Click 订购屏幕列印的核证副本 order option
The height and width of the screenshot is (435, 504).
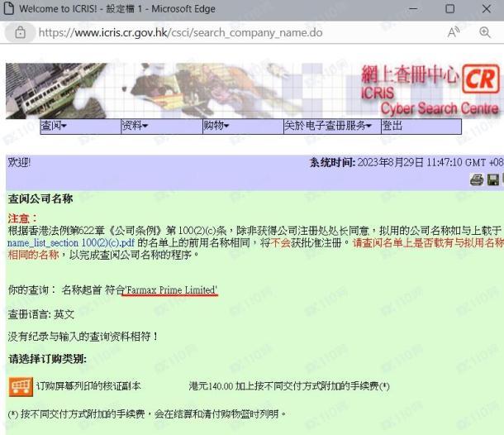coord(88,385)
